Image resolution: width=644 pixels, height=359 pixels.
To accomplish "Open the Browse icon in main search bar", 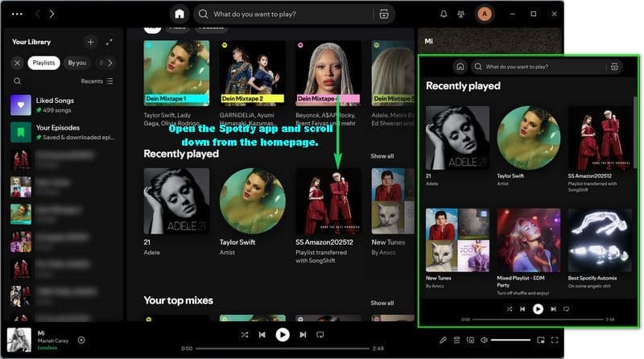I will [384, 14].
